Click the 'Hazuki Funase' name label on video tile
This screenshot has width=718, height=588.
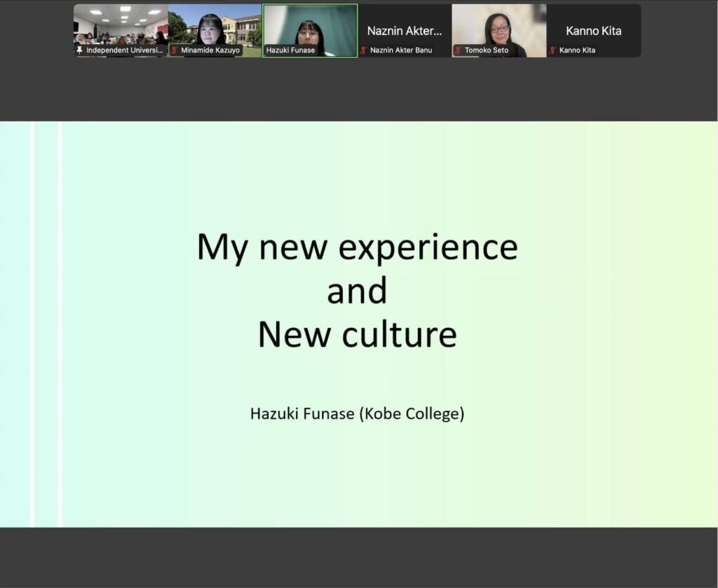(291, 50)
